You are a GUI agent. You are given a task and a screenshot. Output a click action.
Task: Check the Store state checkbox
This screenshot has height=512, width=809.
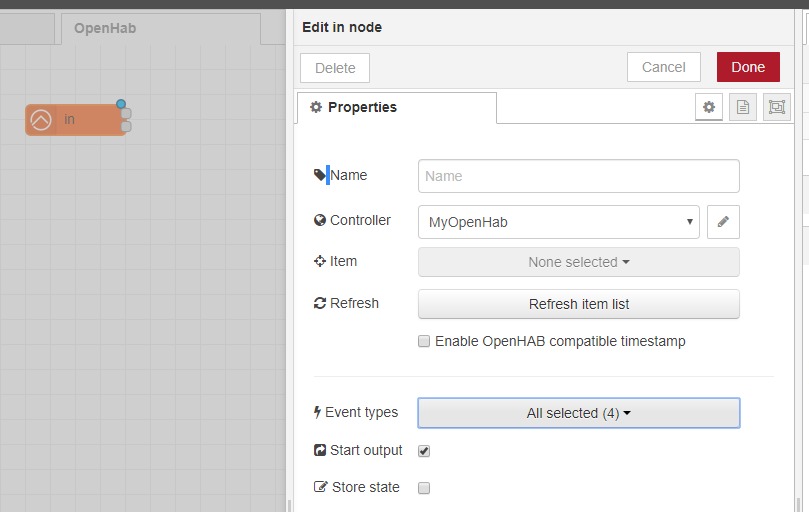424,488
